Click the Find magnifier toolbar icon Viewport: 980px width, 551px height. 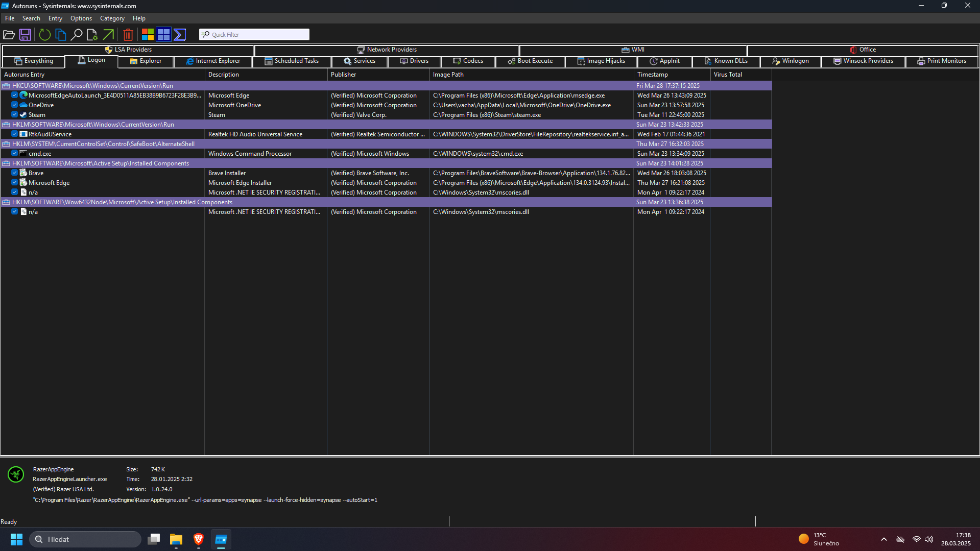[x=77, y=35]
